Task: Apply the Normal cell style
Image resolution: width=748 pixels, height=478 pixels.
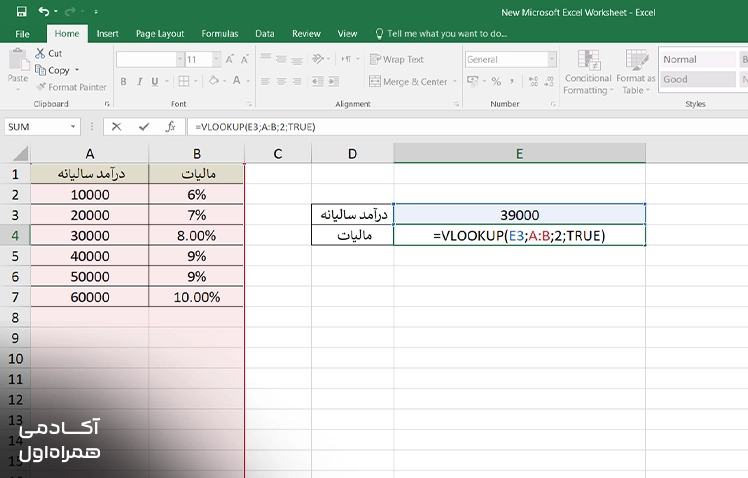Action: [697, 59]
